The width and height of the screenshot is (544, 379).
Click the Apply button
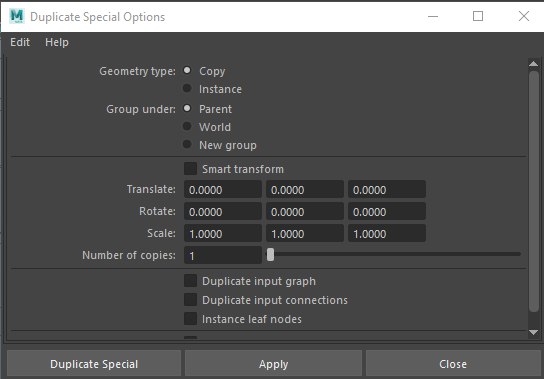(x=273, y=364)
